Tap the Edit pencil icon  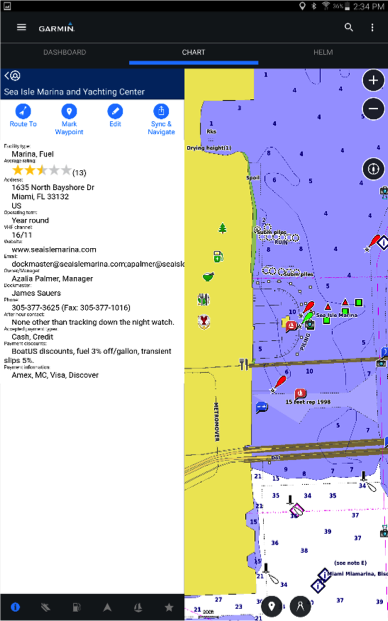115,116
